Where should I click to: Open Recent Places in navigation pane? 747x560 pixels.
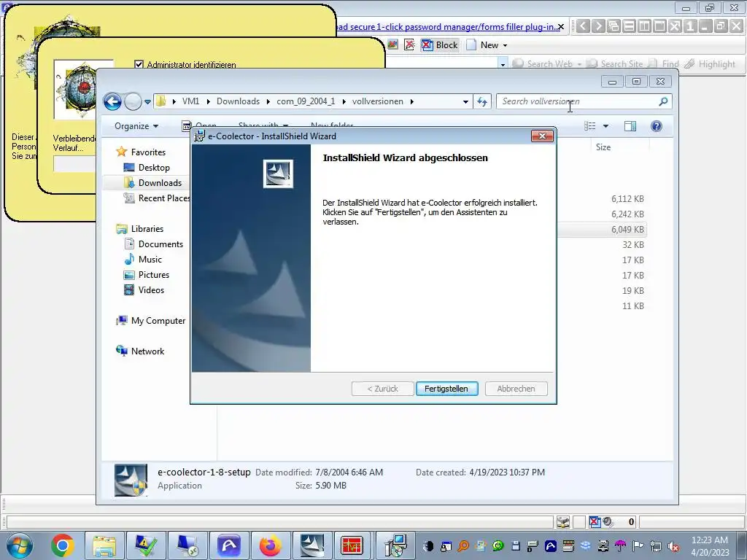pyautogui.click(x=164, y=198)
